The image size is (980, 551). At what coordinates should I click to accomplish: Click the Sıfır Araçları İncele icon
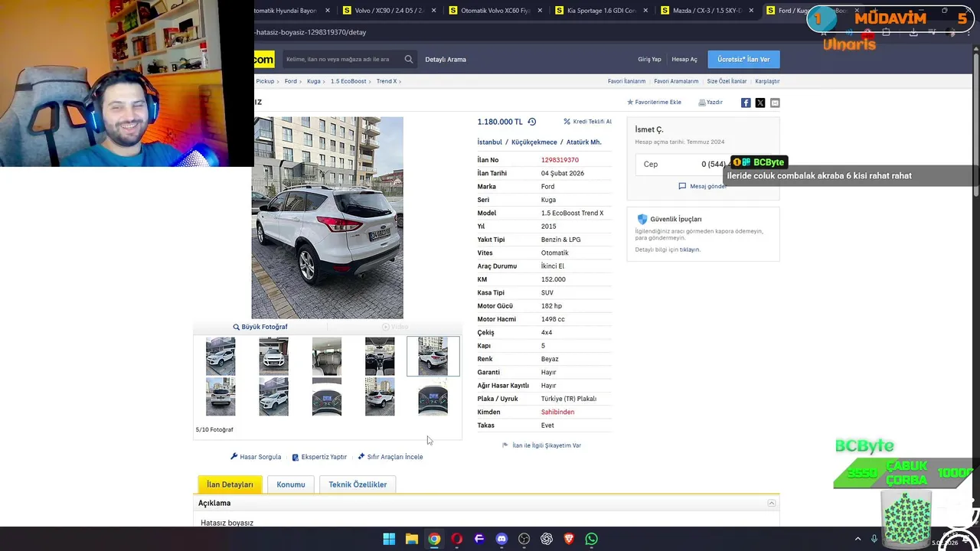point(361,457)
